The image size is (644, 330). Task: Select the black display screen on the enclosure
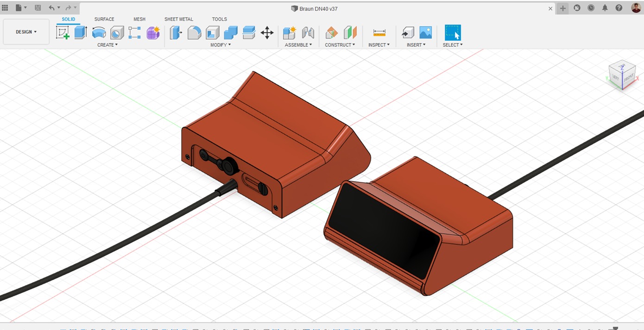384,230
